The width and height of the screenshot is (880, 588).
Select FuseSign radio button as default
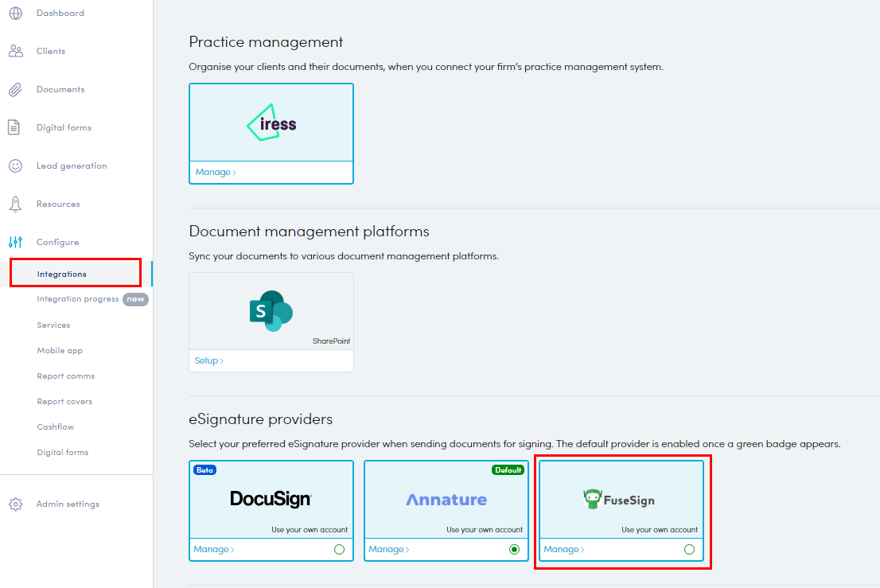tap(689, 550)
